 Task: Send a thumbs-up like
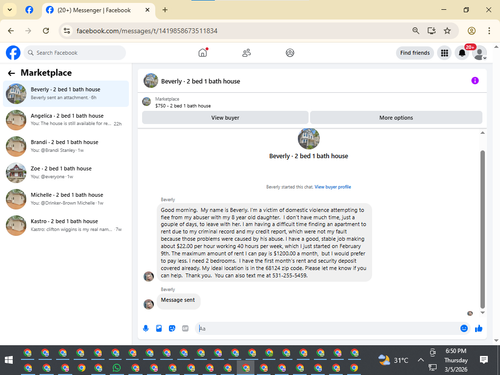(479, 328)
